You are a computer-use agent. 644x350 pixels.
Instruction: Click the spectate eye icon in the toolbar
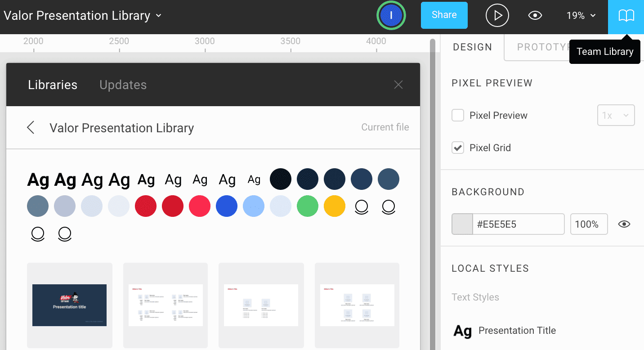tap(535, 15)
